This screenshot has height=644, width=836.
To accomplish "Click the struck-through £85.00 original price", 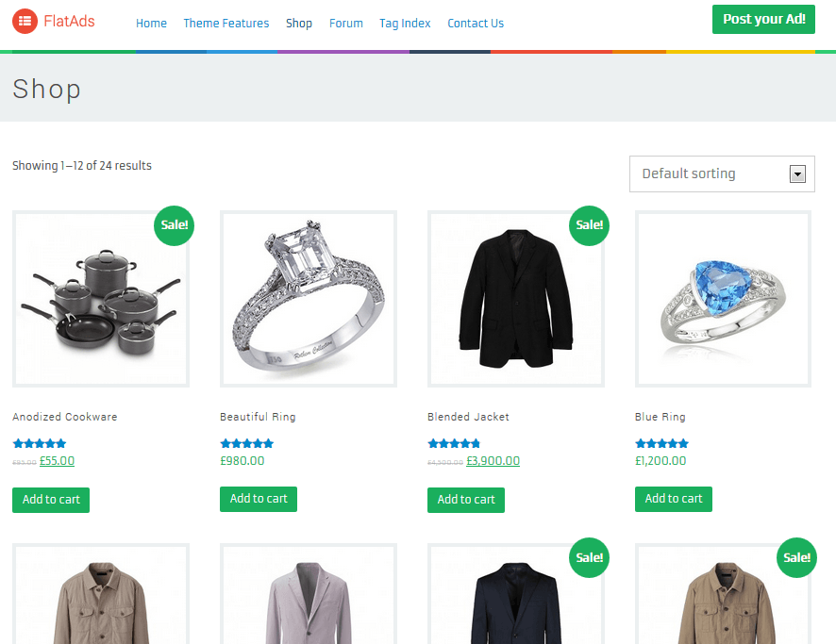I will pos(25,462).
